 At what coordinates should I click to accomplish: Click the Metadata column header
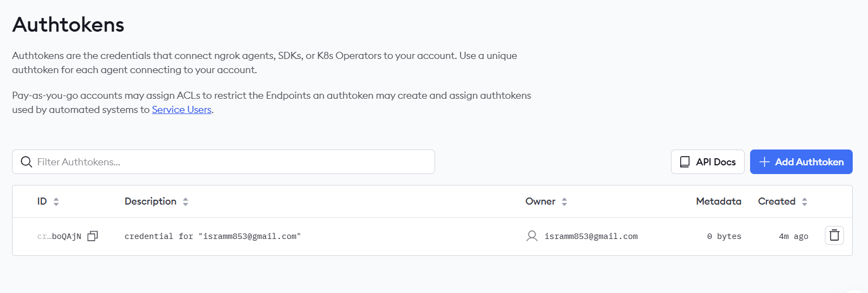pos(718,201)
